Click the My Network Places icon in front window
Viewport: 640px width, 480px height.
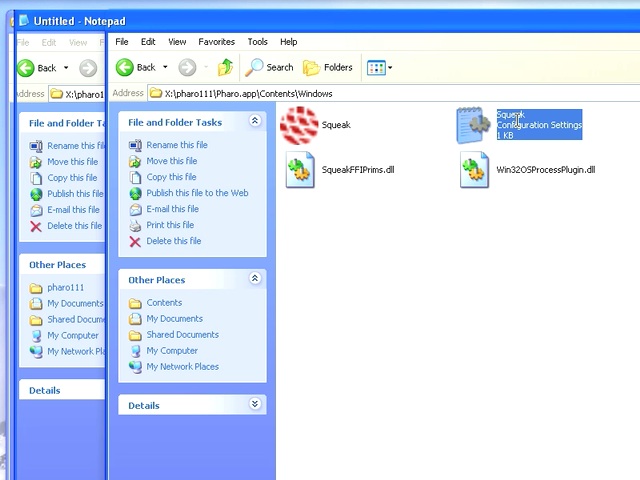point(135,367)
